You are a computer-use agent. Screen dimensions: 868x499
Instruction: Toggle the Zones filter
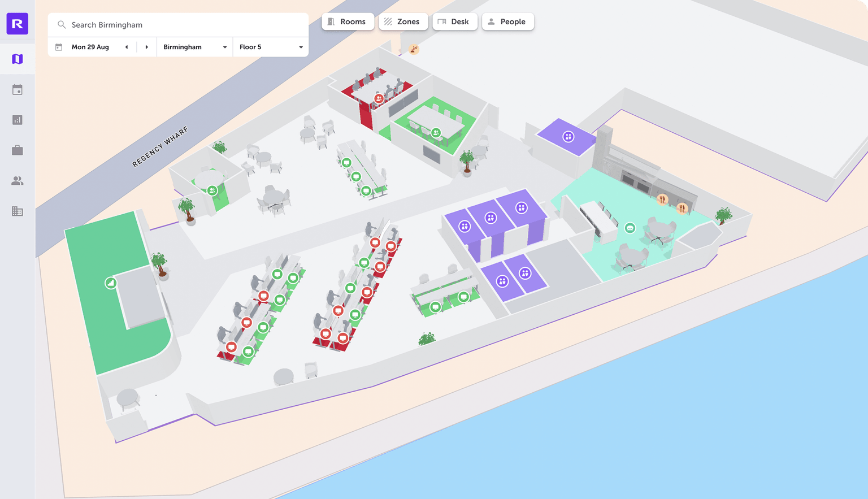403,21
